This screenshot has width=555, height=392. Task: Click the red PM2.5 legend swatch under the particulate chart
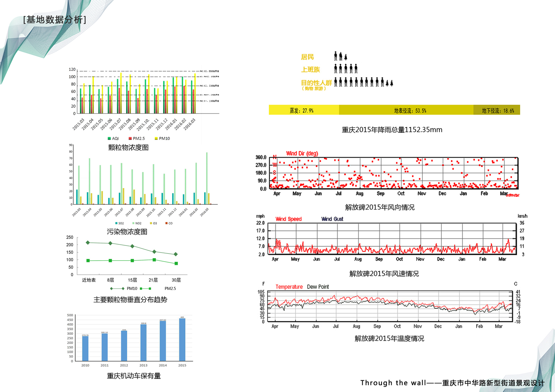point(130,138)
